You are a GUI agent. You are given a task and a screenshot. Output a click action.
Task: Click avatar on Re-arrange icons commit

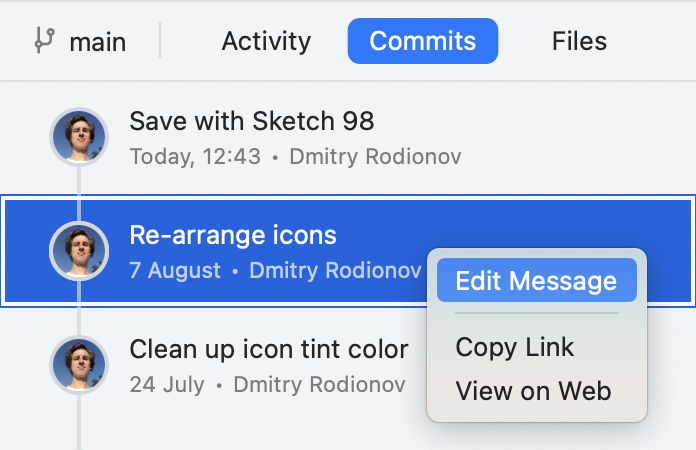pyautogui.click(x=79, y=251)
